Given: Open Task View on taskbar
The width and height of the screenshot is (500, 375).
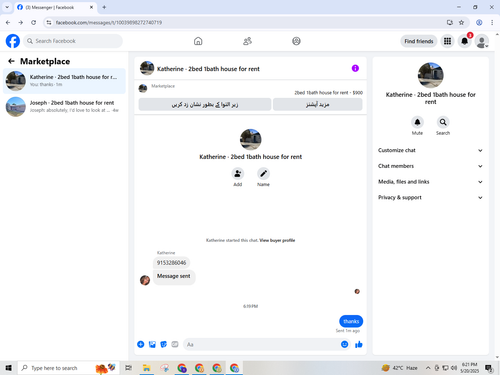Looking at the screenshot, I should [x=128, y=368].
